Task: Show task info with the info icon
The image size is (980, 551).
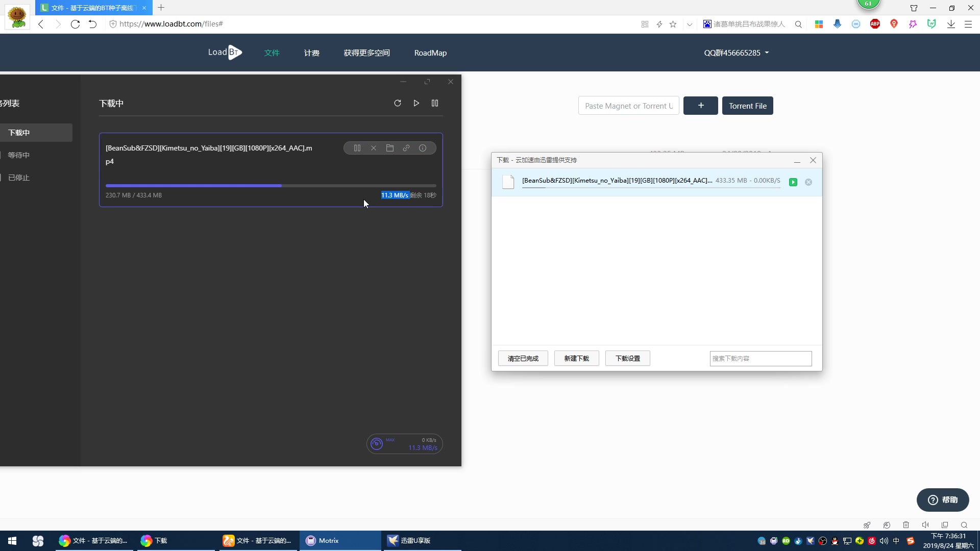Action: click(x=423, y=148)
